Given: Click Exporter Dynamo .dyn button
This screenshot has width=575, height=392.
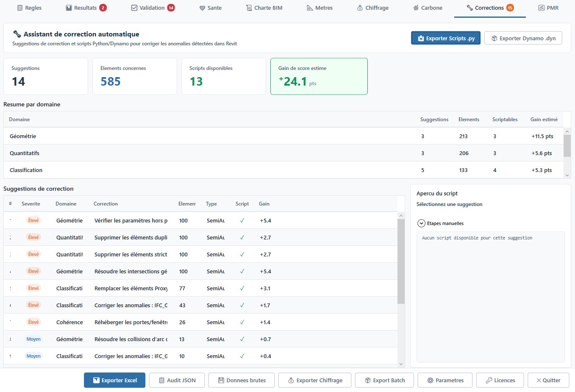Looking at the screenshot, I should (x=523, y=38).
